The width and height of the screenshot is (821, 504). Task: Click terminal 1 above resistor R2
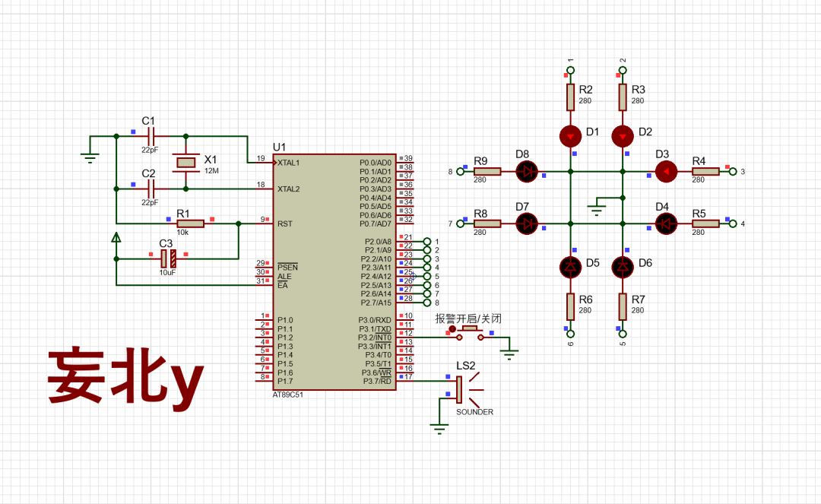[x=571, y=70]
